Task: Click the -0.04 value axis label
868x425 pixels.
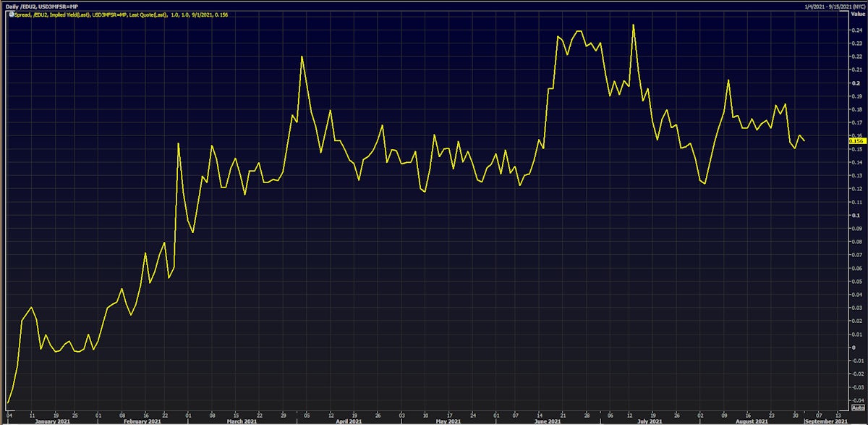Action: coord(858,400)
